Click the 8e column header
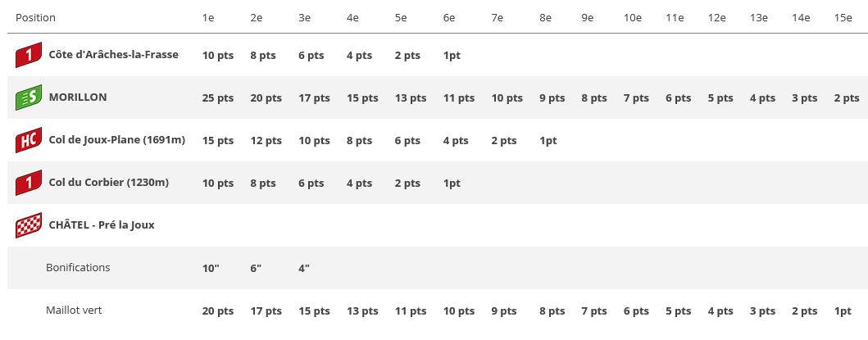Screen dimensions: 868x340 click(x=545, y=18)
